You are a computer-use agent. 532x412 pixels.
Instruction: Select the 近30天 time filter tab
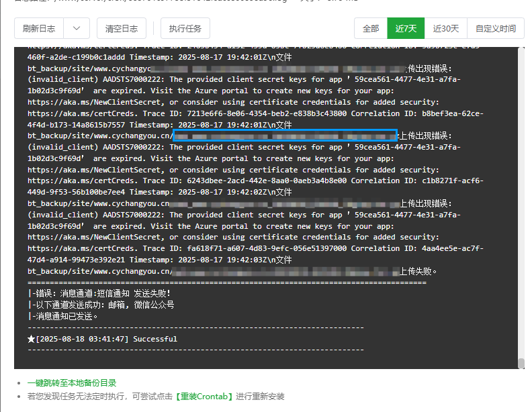pos(446,28)
